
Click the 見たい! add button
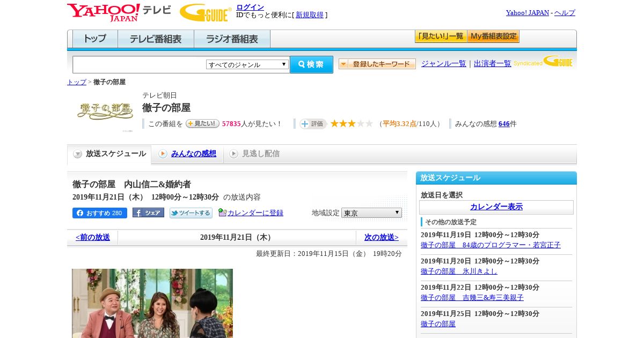coord(202,124)
